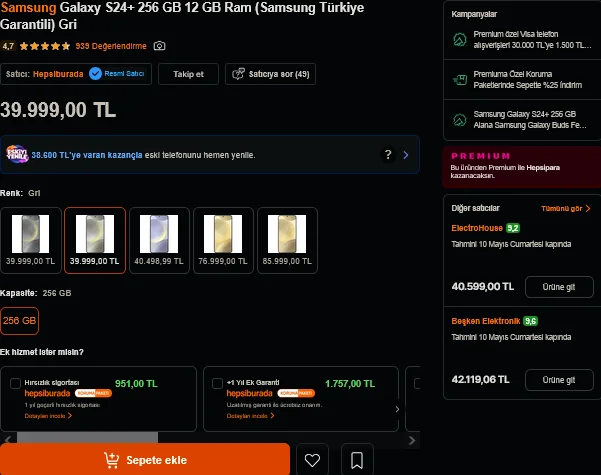Click the Premium Visa campaign icon
The width and height of the screenshot is (601, 475).
click(x=460, y=39)
